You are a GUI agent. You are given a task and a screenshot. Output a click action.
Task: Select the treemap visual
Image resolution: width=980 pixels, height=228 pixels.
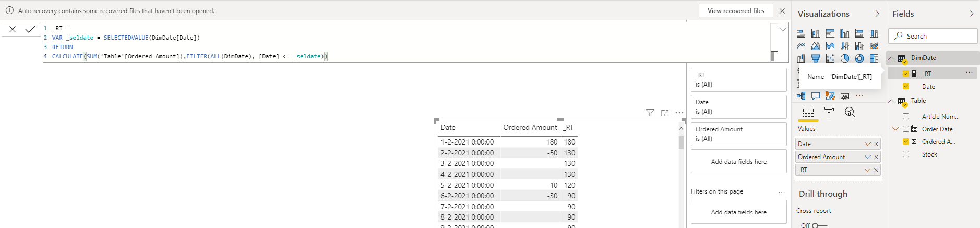coord(874,58)
